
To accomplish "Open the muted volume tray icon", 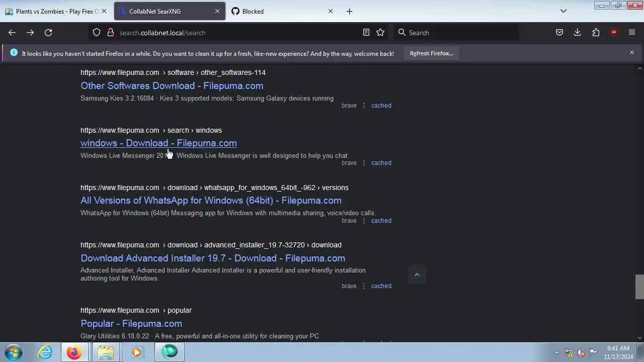I will pos(581,352).
